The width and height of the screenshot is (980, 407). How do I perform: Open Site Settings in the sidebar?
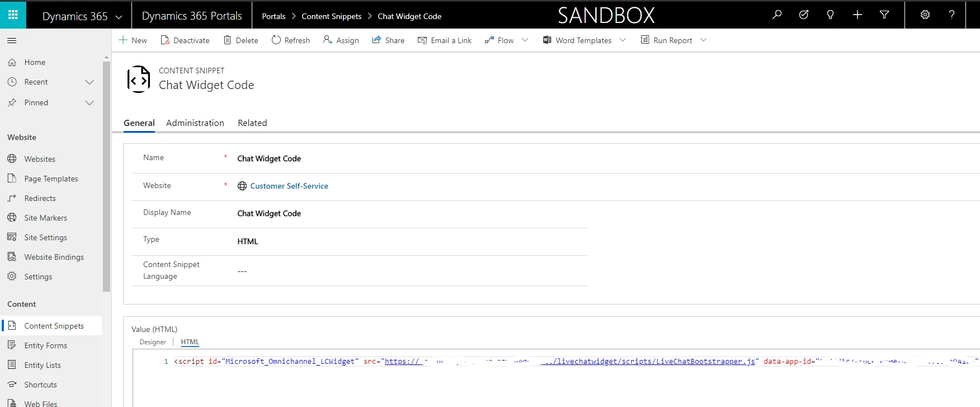click(45, 237)
